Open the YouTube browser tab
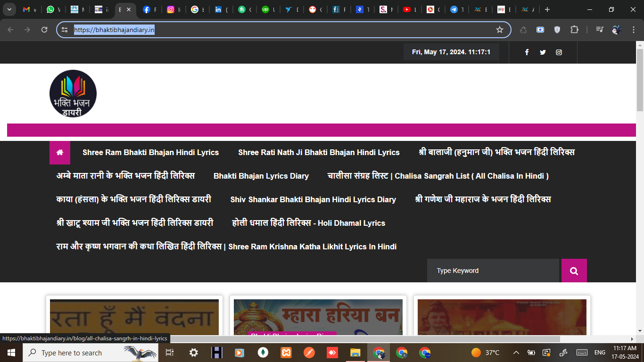 click(407, 9)
